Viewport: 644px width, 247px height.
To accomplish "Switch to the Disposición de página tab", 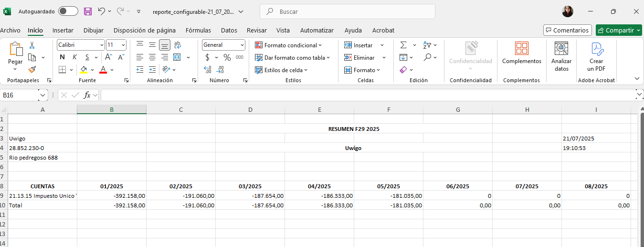I will tap(145, 30).
